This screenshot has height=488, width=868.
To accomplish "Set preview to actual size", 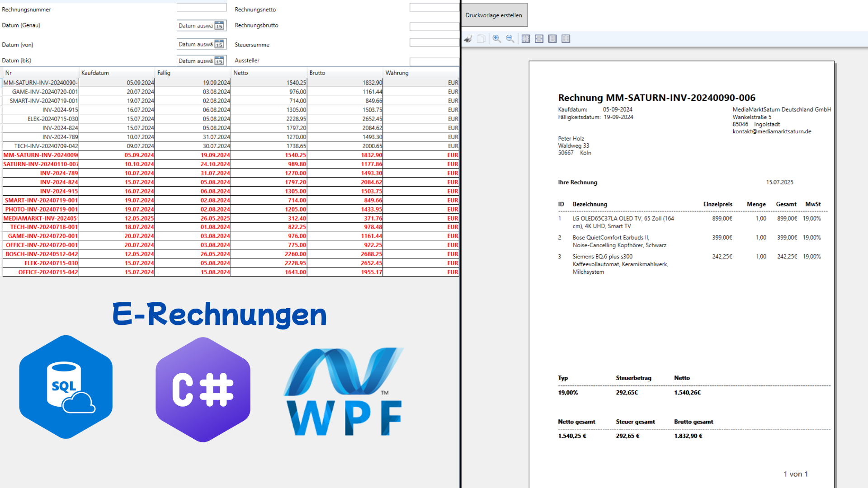I will pyautogui.click(x=526, y=39).
